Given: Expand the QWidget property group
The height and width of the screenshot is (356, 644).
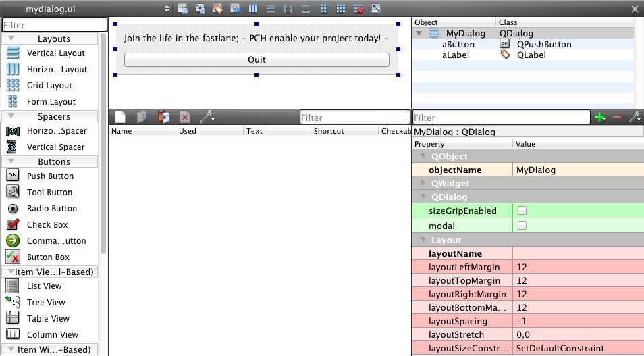Looking at the screenshot, I should pyautogui.click(x=423, y=183).
